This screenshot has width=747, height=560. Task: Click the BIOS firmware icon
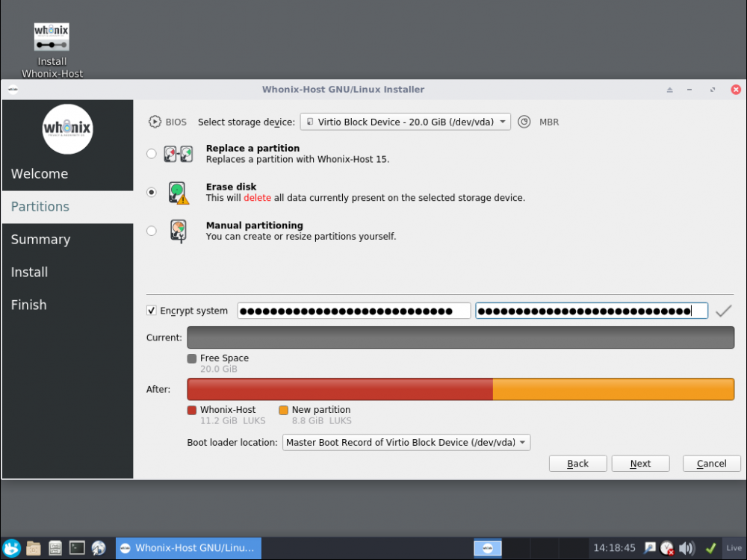point(155,121)
